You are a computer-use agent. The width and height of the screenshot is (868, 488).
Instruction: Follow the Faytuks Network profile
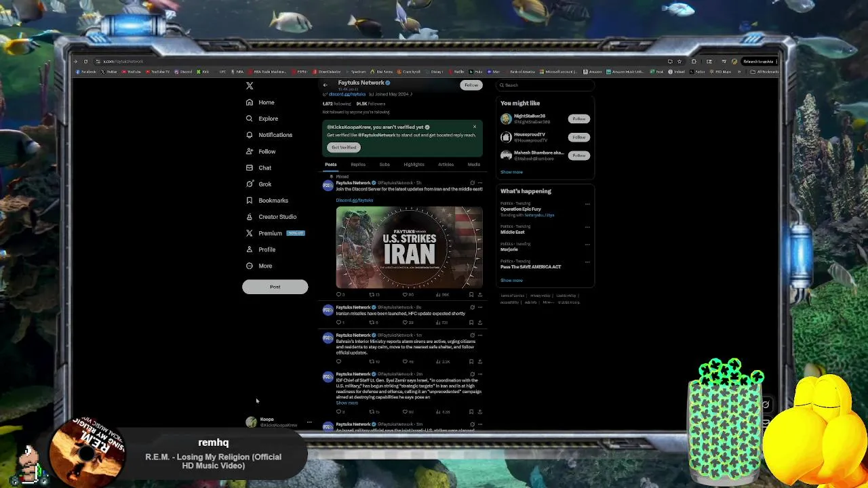[x=471, y=85]
